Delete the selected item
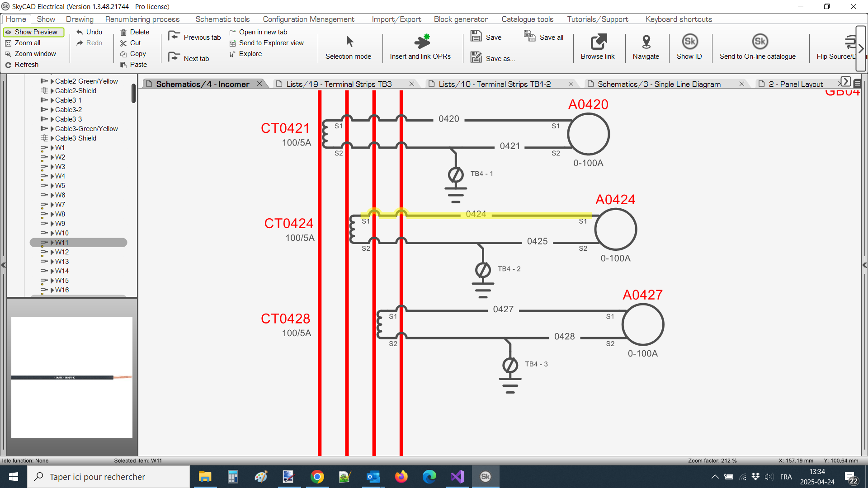Screen dimensions: 868x488 [x=135, y=32]
